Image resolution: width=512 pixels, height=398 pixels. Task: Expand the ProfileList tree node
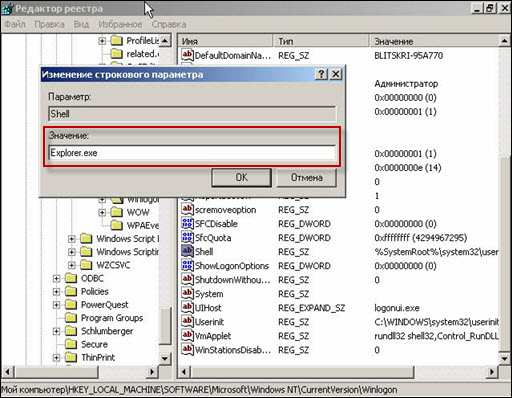(x=102, y=41)
